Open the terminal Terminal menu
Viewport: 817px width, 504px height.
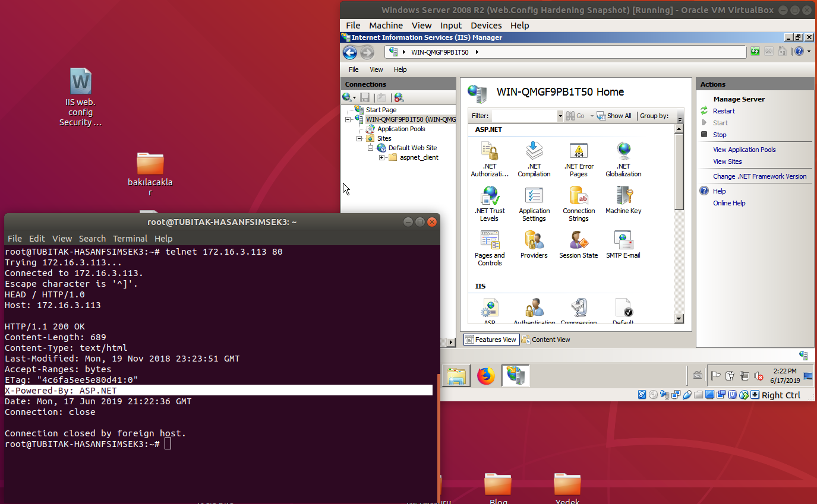[130, 239]
